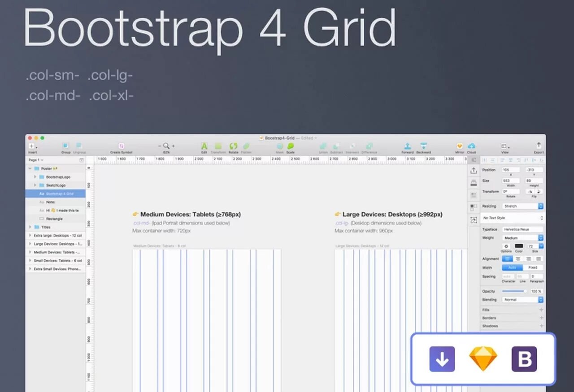The width and height of the screenshot is (574, 392).
Task: Click the flip vertical button
Action: 539,191
